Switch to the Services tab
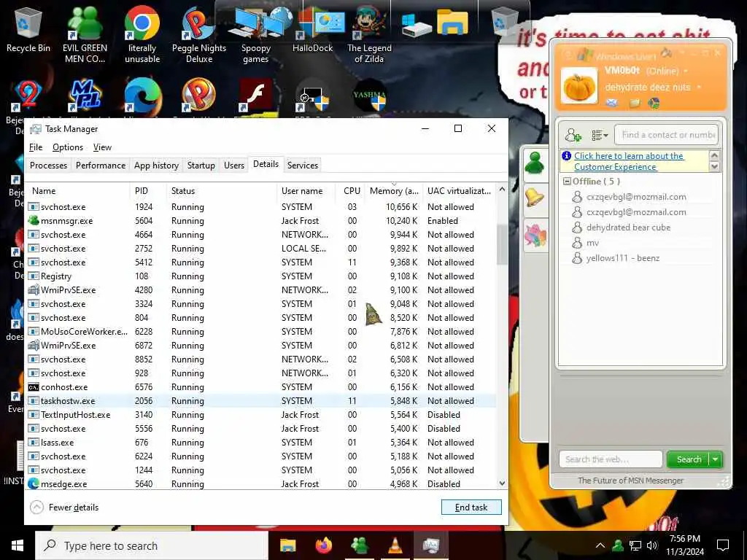 coord(303,166)
